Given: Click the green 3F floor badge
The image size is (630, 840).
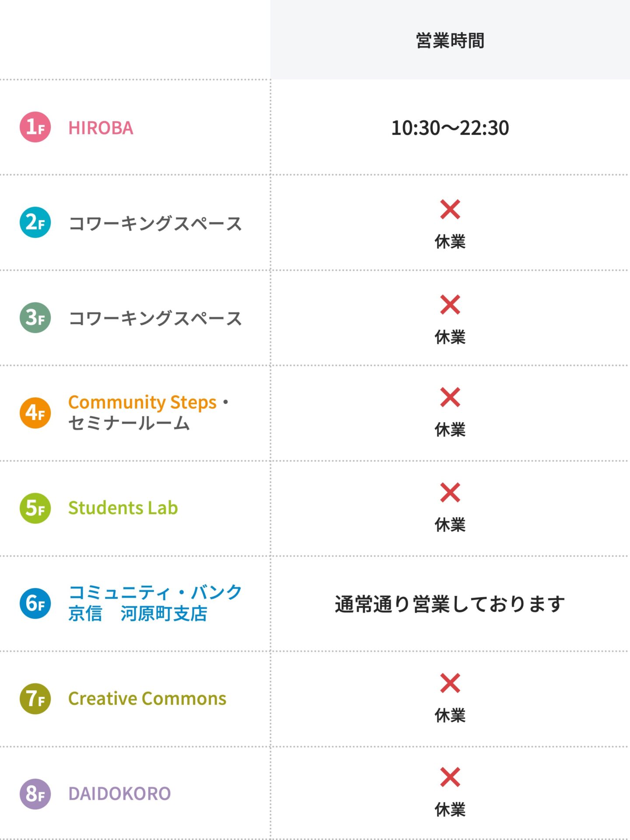Looking at the screenshot, I should pos(35,318).
